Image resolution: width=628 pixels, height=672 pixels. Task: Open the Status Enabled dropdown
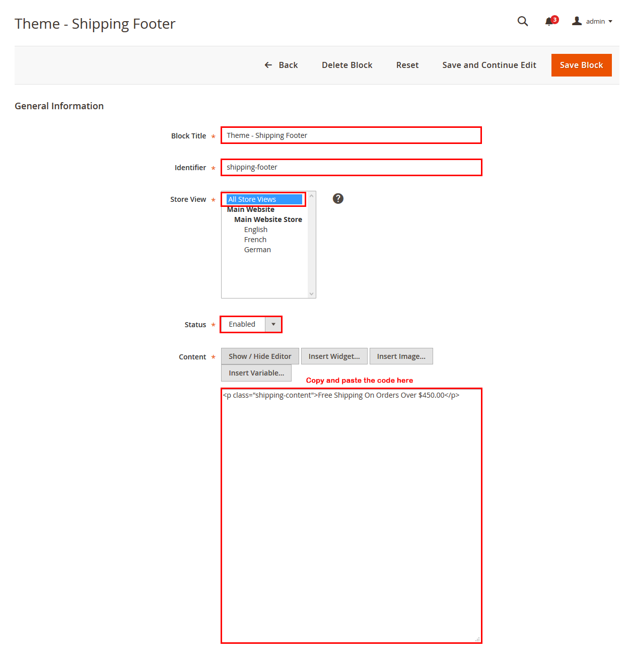[251, 324]
